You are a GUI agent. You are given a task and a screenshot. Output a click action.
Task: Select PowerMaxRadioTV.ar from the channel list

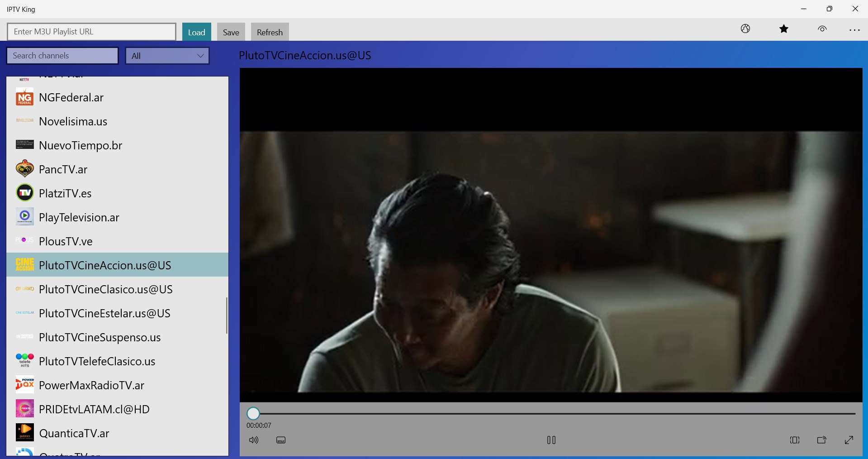[x=91, y=385]
